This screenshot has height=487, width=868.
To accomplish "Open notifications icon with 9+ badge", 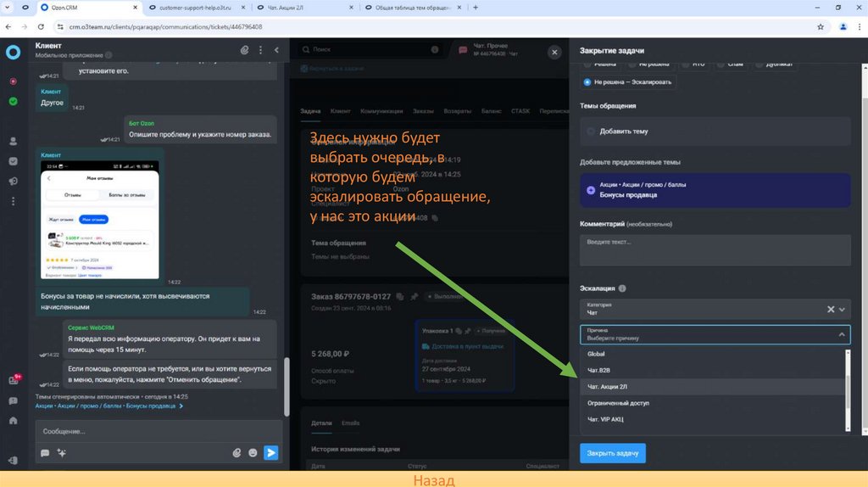I will coord(14,380).
